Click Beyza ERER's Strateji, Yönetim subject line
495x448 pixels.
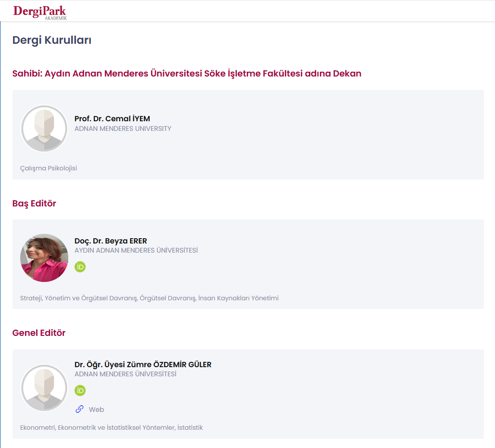[x=149, y=298]
